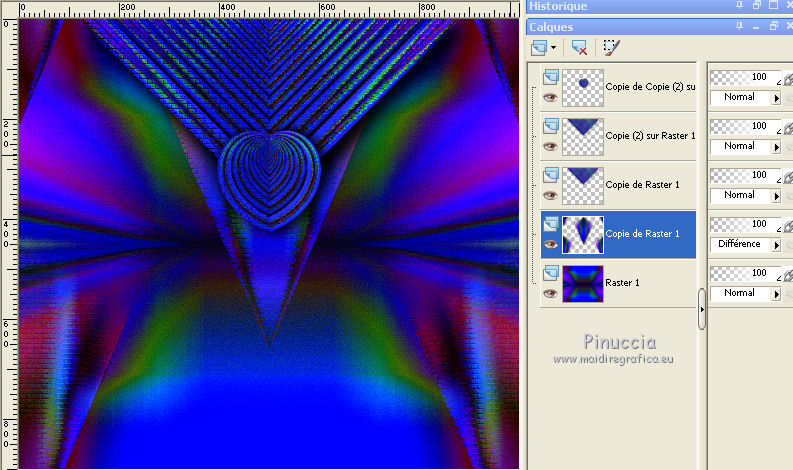The image size is (793, 470).
Task: Select the Copie (2) sur Raster 1 layer name
Action: click(x=650, y=136)
